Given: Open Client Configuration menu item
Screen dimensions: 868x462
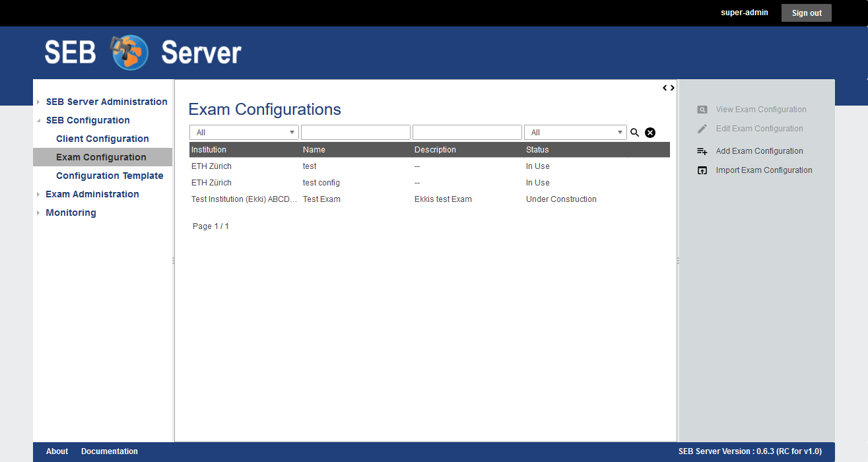Looking at the screenshot, I should 102,139.
